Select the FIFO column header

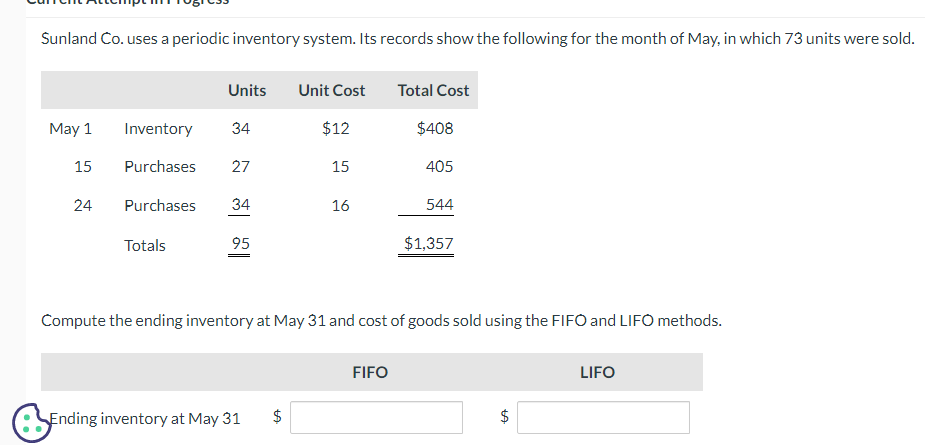370,372
